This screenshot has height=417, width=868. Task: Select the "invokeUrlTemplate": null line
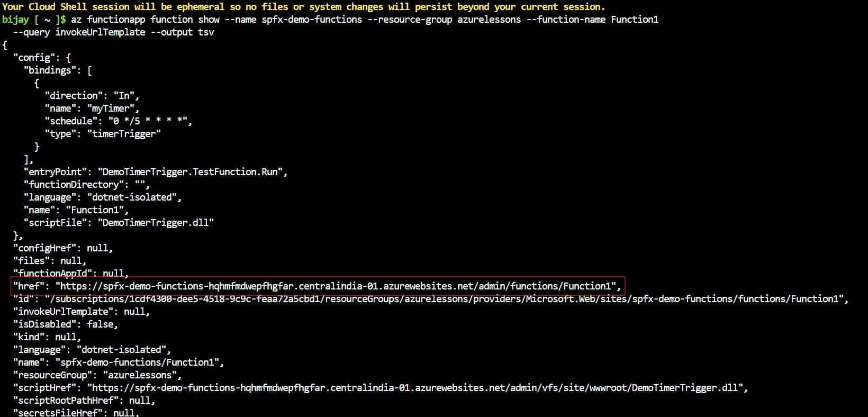[82, 312]
